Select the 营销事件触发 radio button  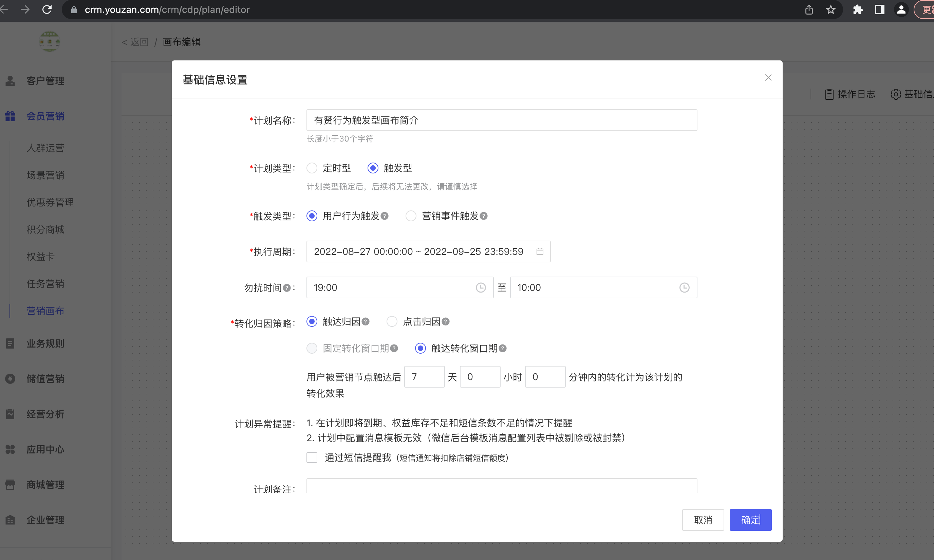(x=411, y=216)
